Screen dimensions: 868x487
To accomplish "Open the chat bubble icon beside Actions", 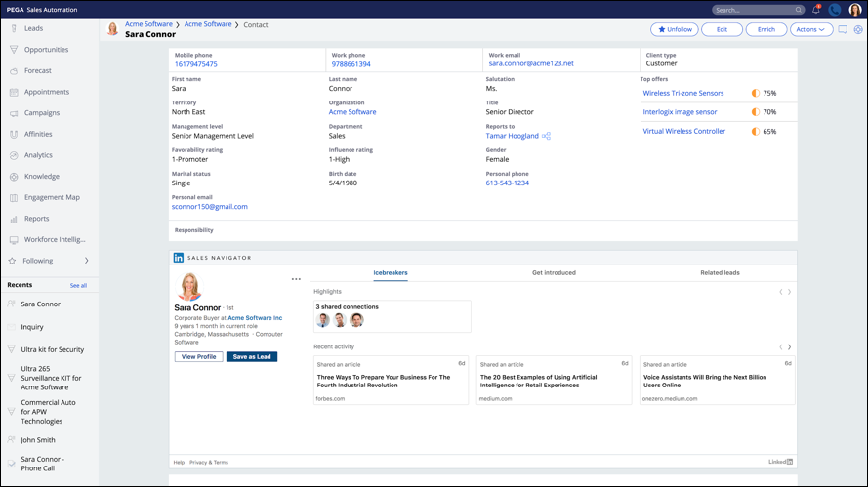I will pyautogui.click(x=843, y=29).
